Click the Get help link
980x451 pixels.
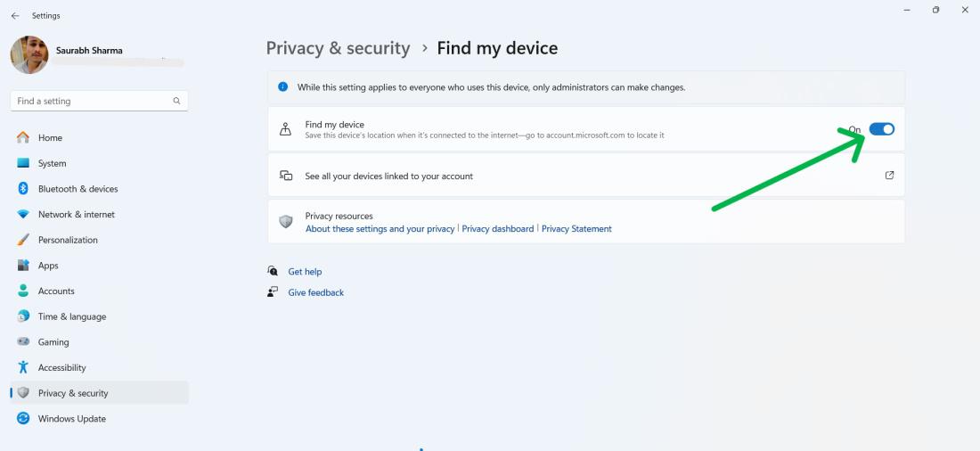(x=305, y=272)
